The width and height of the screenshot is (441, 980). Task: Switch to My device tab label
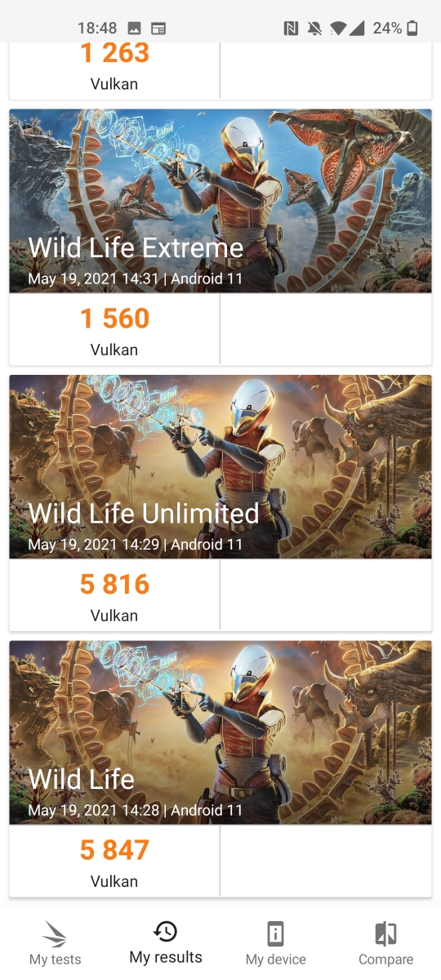click(276, 960)
